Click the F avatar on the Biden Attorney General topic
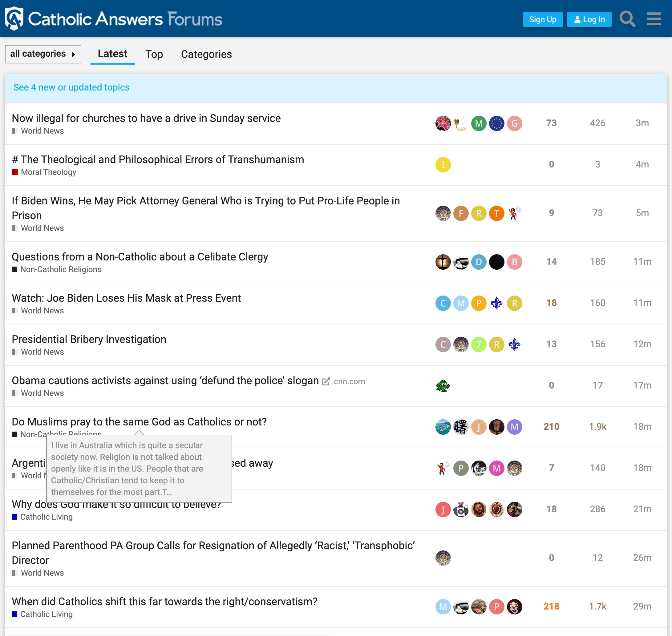This screenshot has height=636, width=672. click(x=461, y=213)
